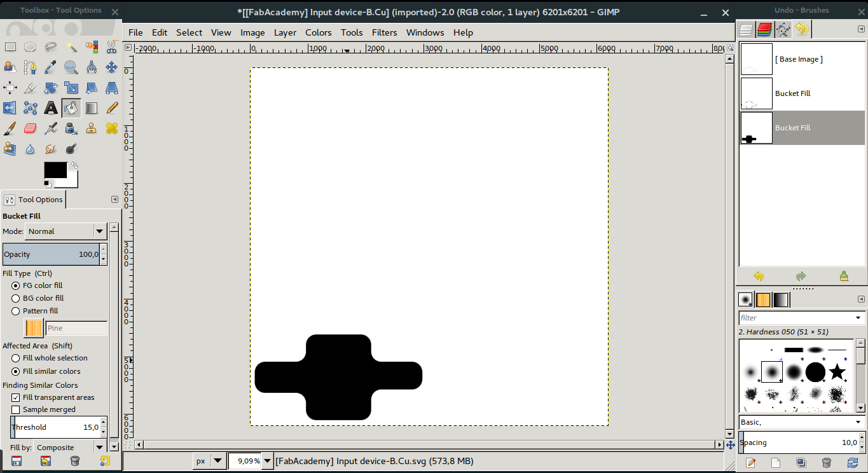This screenshot has width=868, height=473.
Task: Select the Fuzzy Select wand tool
Action: pyautogui.click(x=71, y=46)
